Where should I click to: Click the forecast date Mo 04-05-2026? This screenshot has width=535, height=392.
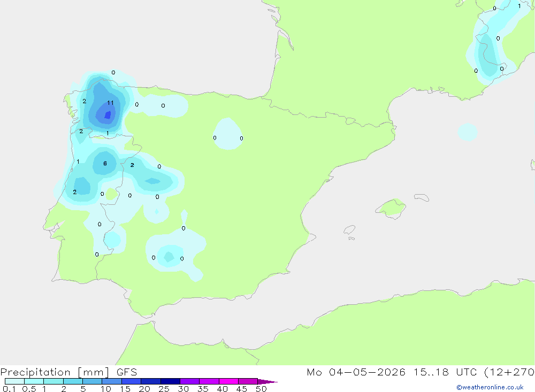pyautogui.click(x=356, y=372)
